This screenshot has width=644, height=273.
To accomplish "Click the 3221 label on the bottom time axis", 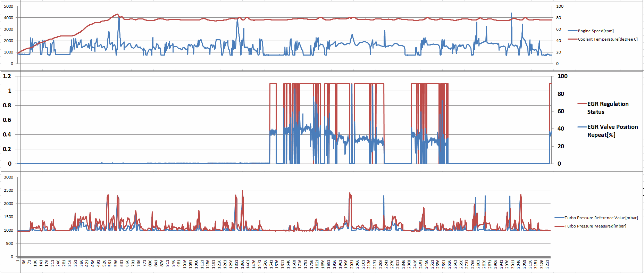I will 547,264.
